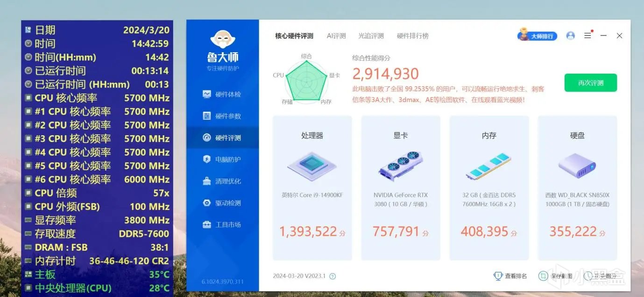The height and width of the screenshot is (297, 644).
Task: Click 日期 row in monitor panel
Action: (x=97, y=30)
